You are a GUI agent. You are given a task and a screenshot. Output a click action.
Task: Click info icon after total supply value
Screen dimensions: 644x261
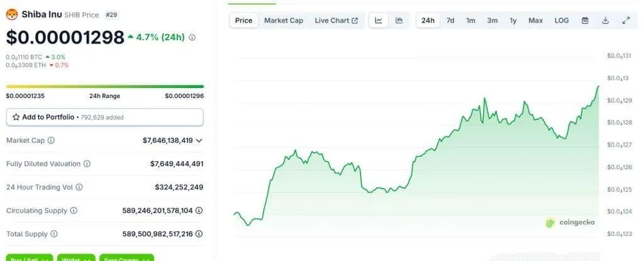pyautogui.click(x=199, y=234)
